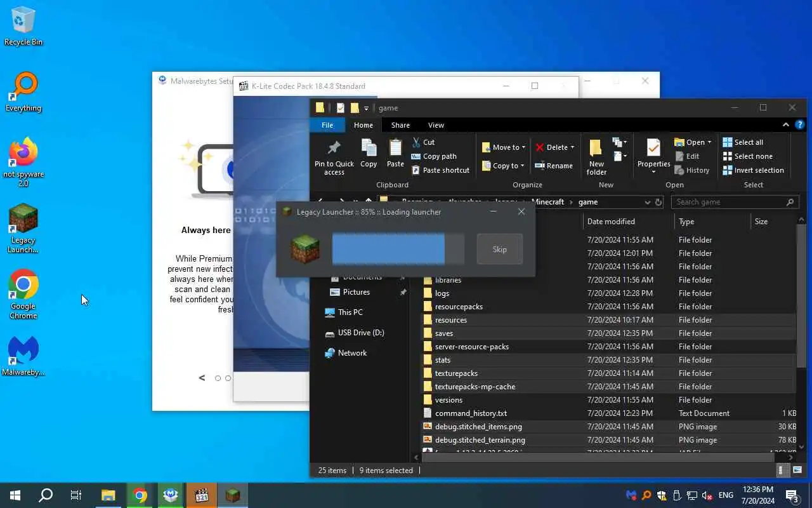Select the Everything desktop shortcut
The width and height of the screenshot is (812, 508).
23,92
